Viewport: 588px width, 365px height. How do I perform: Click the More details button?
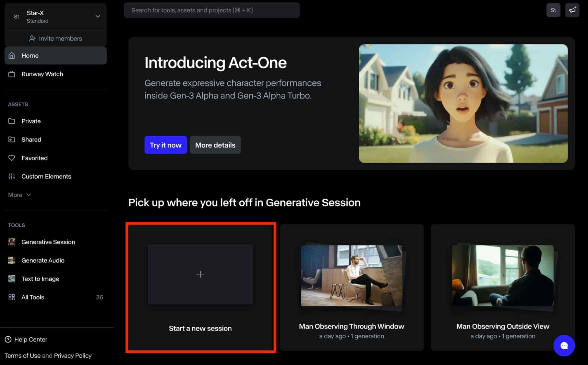(x=215, y=145)
